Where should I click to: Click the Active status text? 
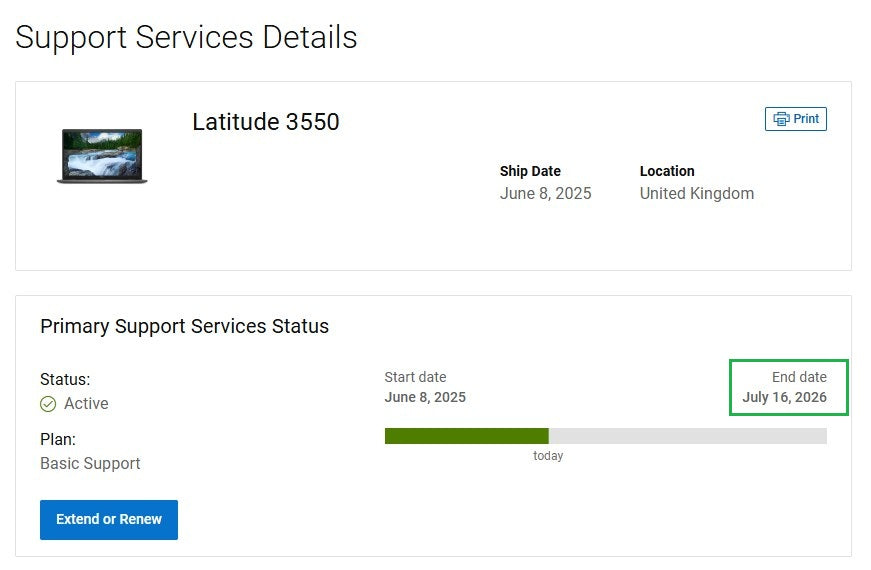coord(86,404)
